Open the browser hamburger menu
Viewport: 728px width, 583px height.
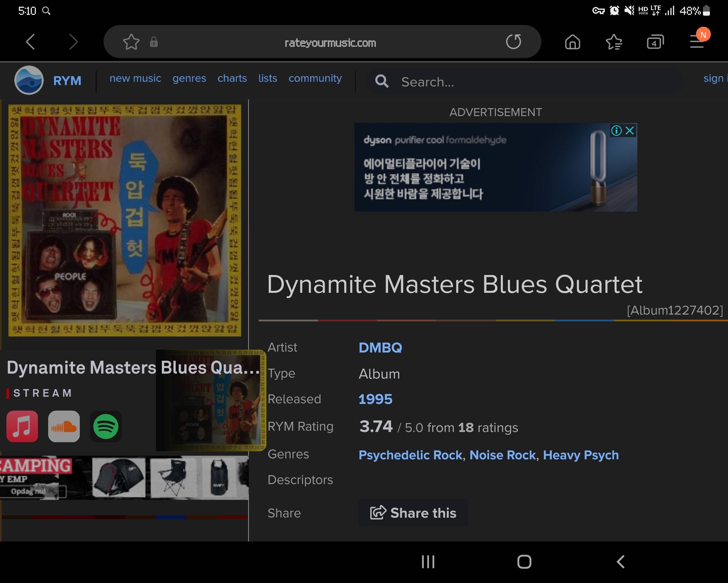pos(697,42)
